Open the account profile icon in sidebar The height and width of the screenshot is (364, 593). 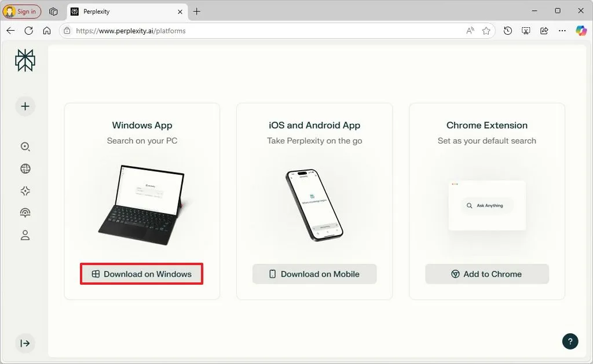(25, 235)
